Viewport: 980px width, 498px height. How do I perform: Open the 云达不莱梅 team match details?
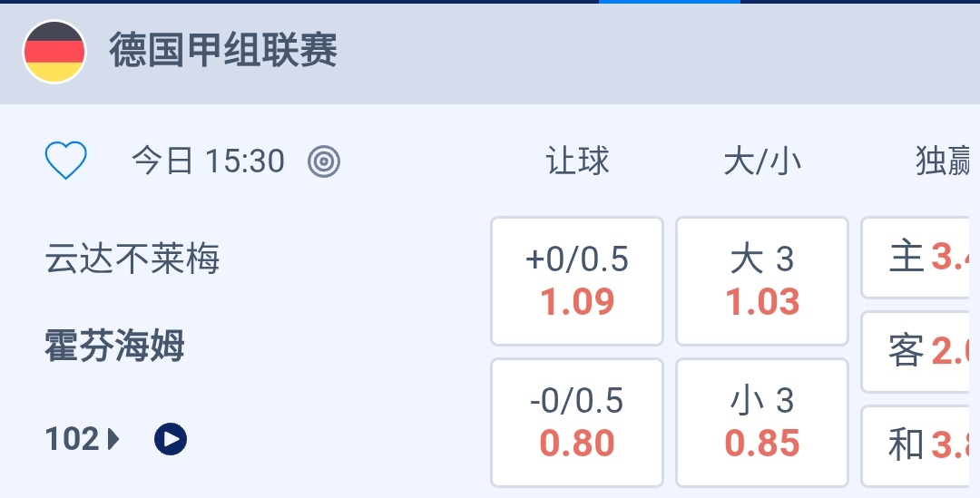(x=132, y=260)
